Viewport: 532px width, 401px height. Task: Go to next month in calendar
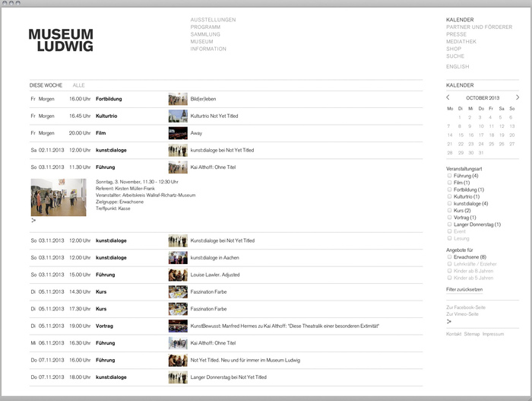pos(517,97)
